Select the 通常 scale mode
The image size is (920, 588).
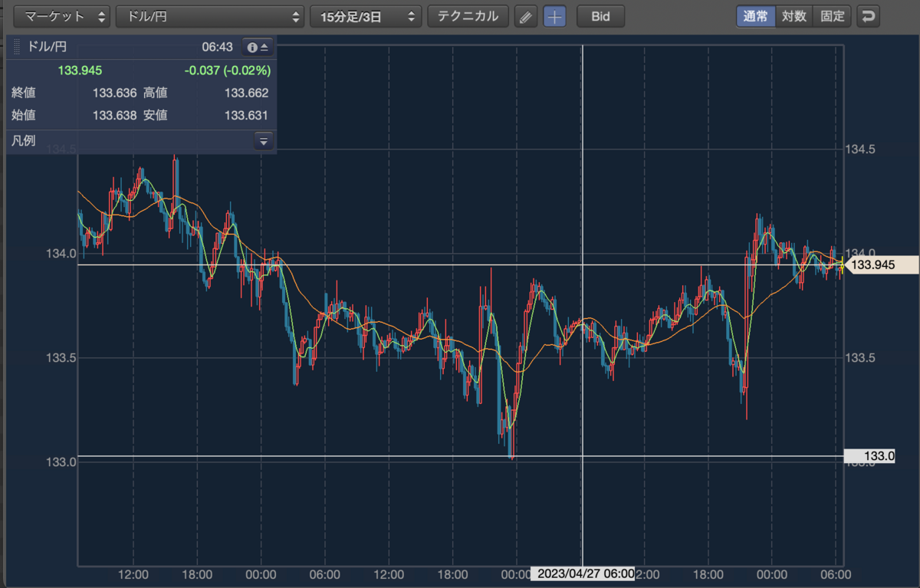point(756,16)
